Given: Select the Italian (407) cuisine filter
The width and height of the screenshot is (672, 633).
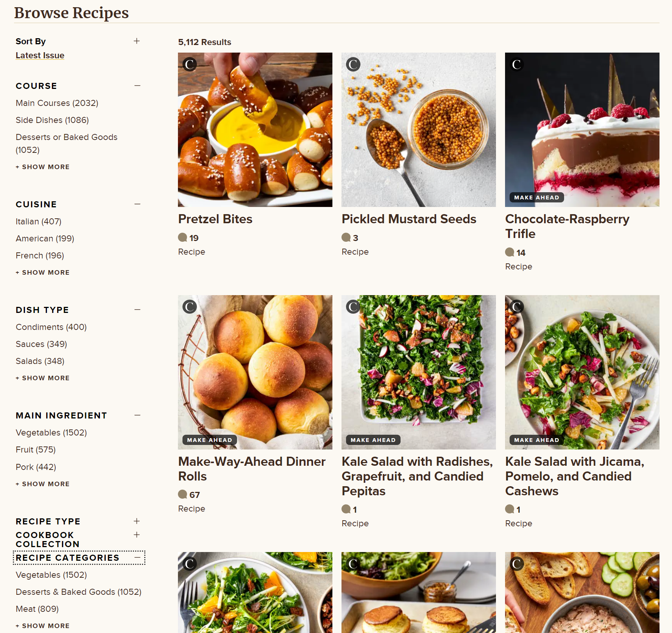Looking at the screenshot, I should [x=38, y=221].
